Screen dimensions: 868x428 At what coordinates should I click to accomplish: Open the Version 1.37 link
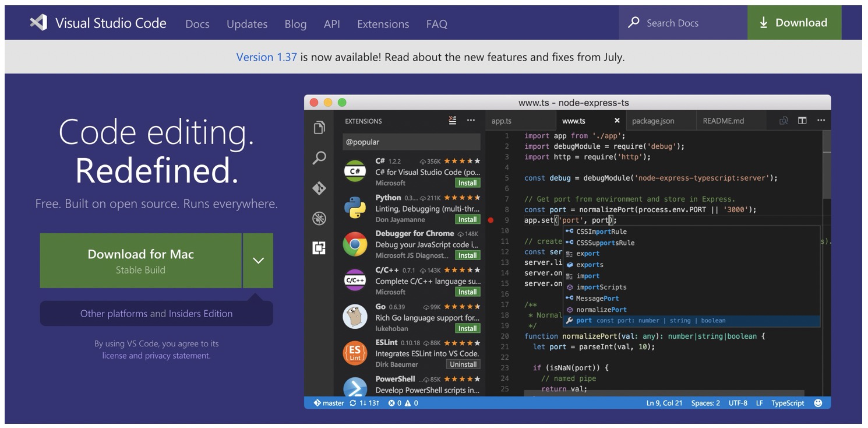click(266, 57)
